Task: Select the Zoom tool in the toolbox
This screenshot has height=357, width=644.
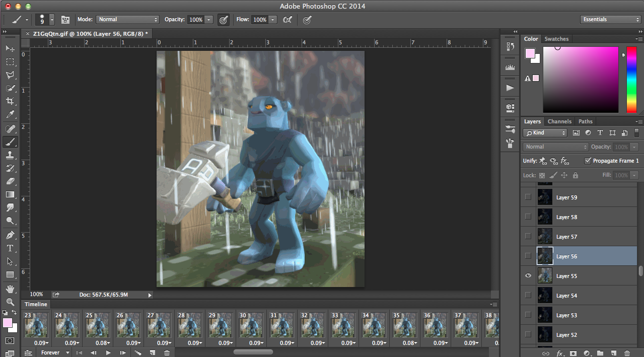Action: [x=10, y=302]
